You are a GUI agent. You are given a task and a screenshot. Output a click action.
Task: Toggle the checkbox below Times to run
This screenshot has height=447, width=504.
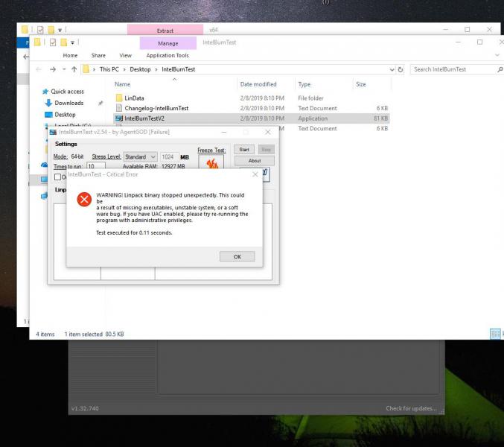[59, 177]
